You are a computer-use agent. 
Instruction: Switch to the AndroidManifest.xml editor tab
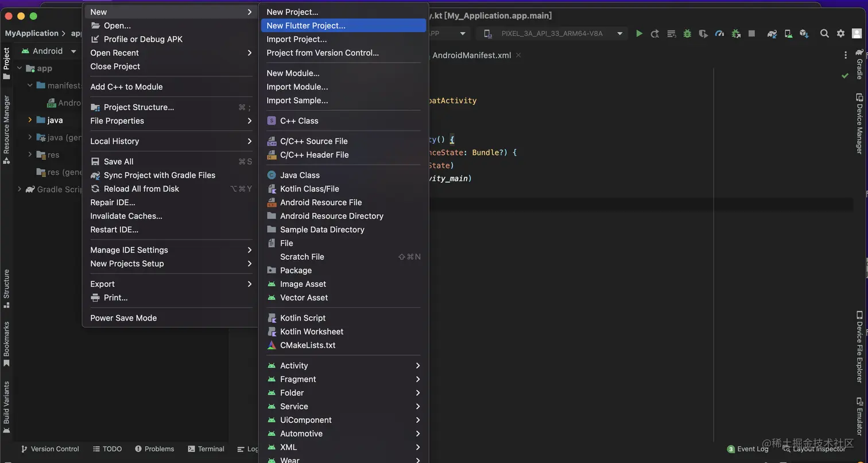[x=471, y=55]
